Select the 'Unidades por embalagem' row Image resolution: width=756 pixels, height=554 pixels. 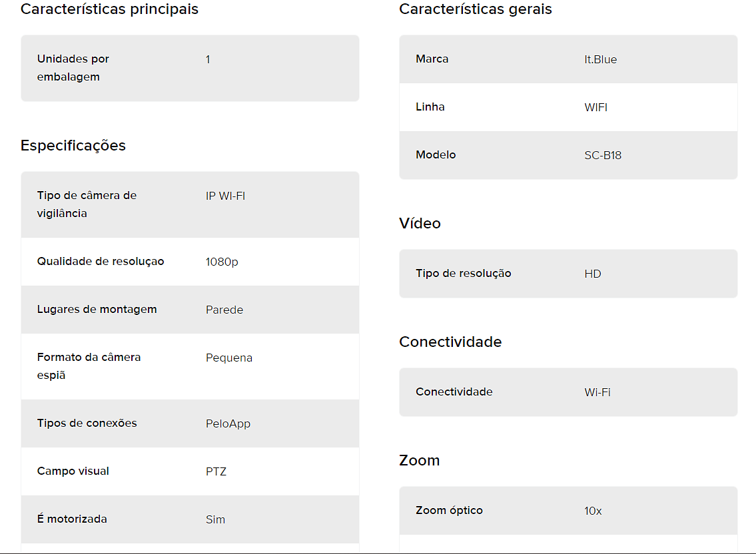click(190, 68)
